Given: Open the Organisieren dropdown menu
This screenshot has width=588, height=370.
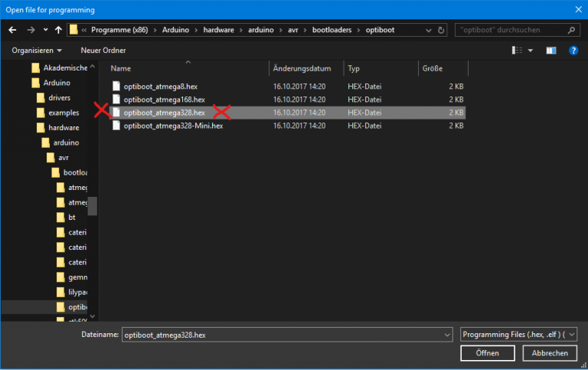Looking at the screenshot, I should coord(38,50).
